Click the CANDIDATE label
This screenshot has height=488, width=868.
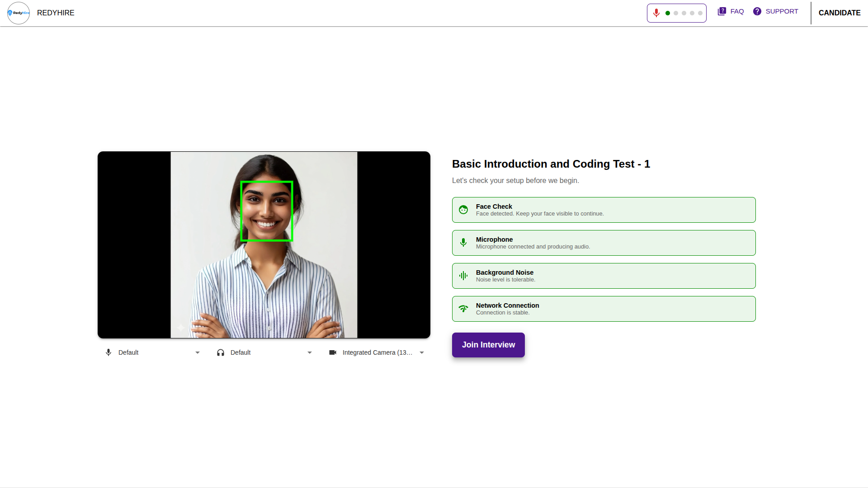[x=840, y=13]
